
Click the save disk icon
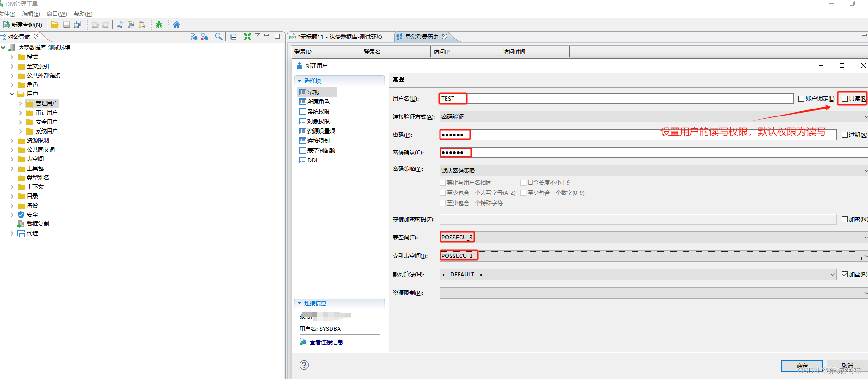(x=66, y=25)
